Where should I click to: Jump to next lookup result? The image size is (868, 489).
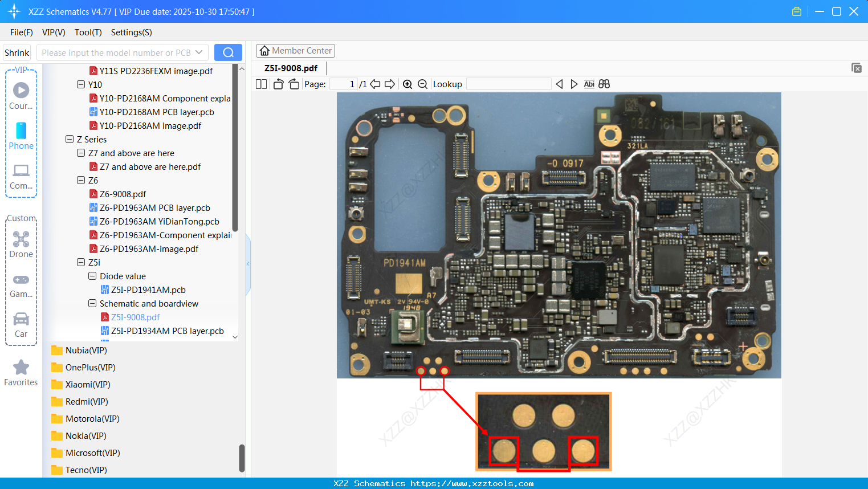click(x=574, y=84)
